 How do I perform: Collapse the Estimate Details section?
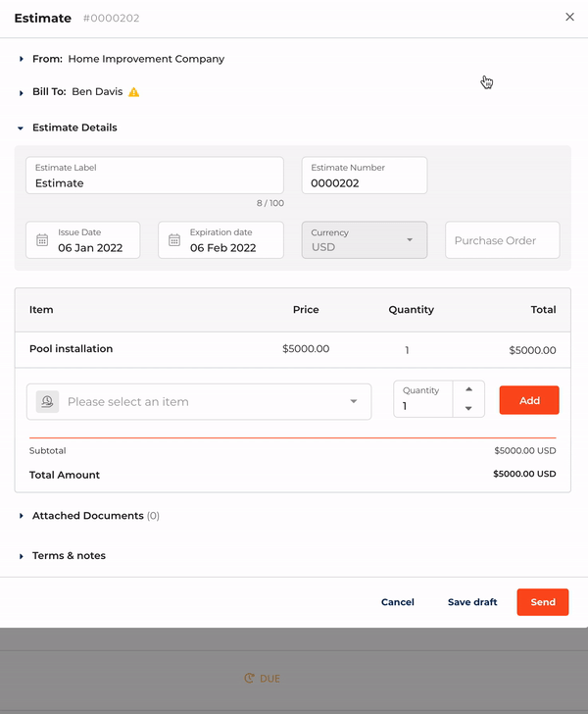21,128
